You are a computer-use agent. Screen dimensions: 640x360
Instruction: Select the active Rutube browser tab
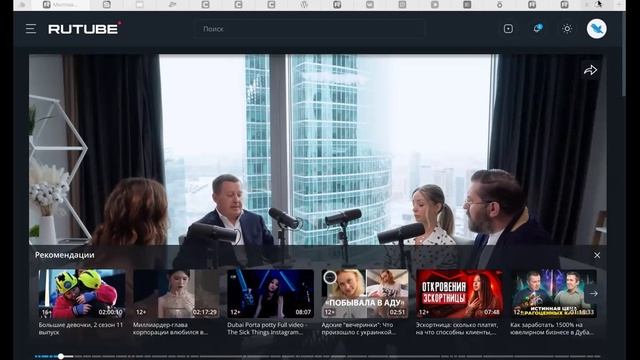tap(60, 5)
